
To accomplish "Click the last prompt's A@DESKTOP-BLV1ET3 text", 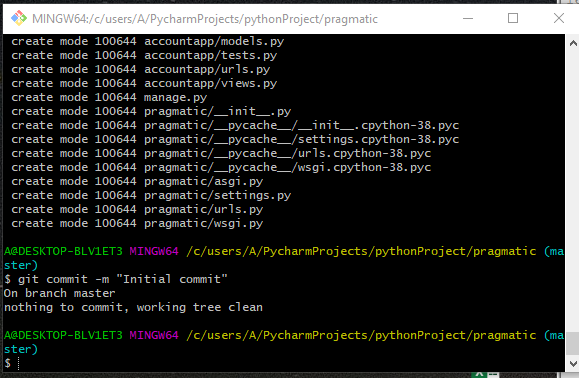I will [x=63, y=335].
